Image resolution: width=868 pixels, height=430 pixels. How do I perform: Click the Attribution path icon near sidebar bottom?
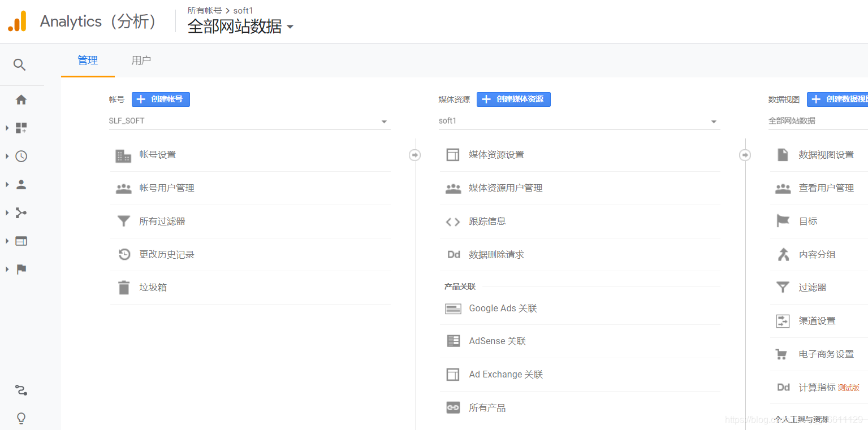pos(21,390)
